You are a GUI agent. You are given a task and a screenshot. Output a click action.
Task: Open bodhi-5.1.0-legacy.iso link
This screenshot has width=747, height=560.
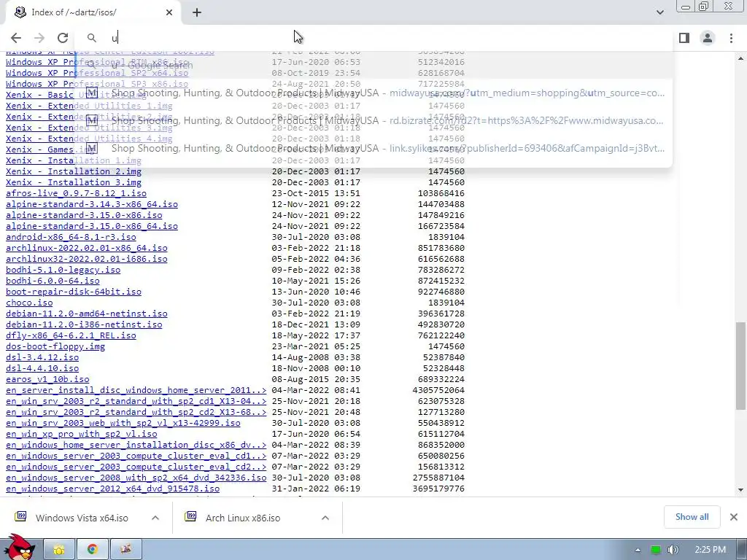[63, 270]
